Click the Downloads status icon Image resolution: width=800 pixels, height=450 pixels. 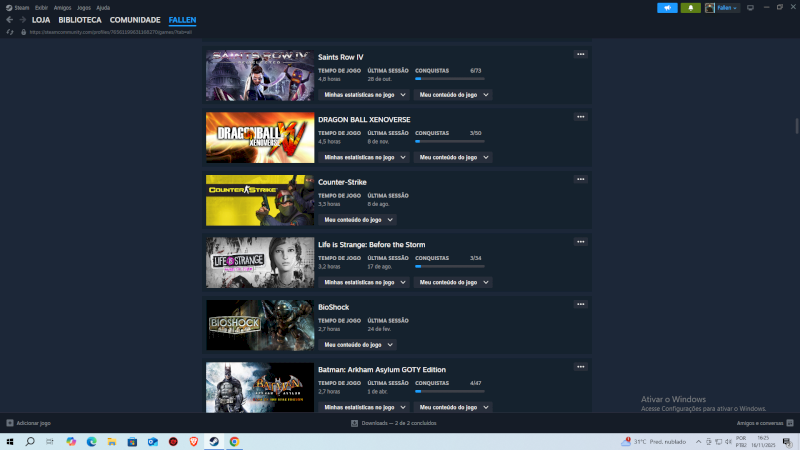tap(354, 423)
